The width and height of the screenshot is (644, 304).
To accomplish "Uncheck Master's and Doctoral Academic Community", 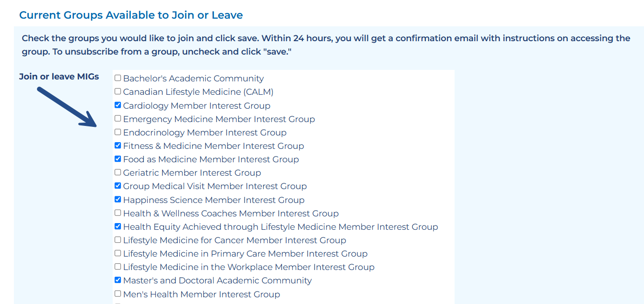I will (118, 280).
